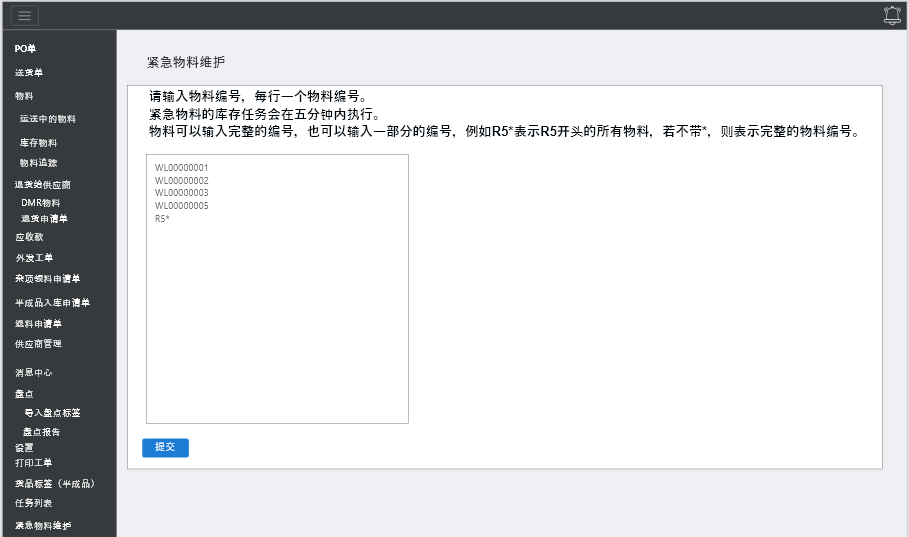The image size is (909, 537).
Task: Expand 退货给供应商 menu group
Action: 42,185
